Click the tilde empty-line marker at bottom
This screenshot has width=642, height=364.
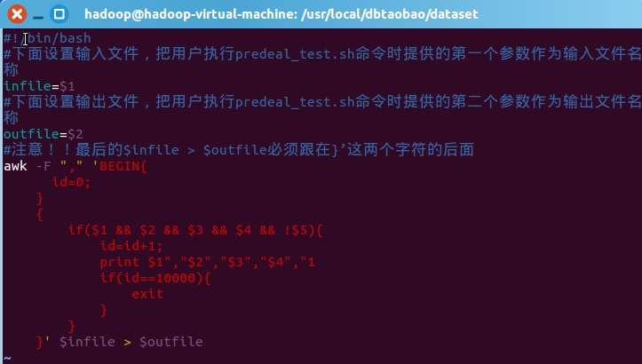7,357
